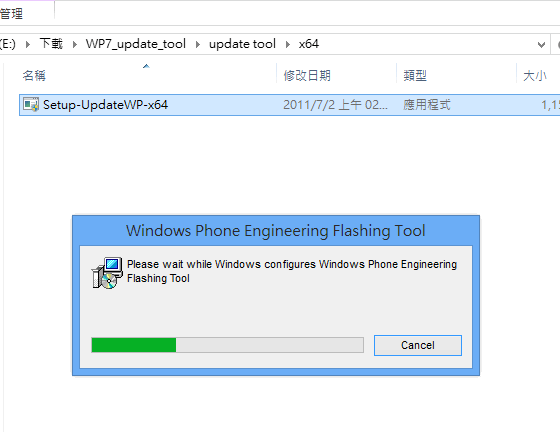This screenshot has height=432, width=560.
Task: Expand the arrow after update tool in path
Action: point(288,44)
